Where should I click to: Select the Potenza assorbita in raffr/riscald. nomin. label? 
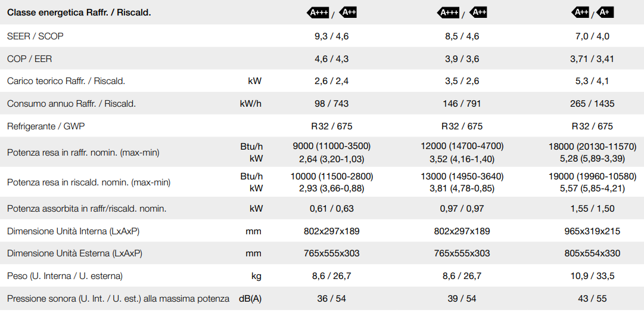pos(86,209)
